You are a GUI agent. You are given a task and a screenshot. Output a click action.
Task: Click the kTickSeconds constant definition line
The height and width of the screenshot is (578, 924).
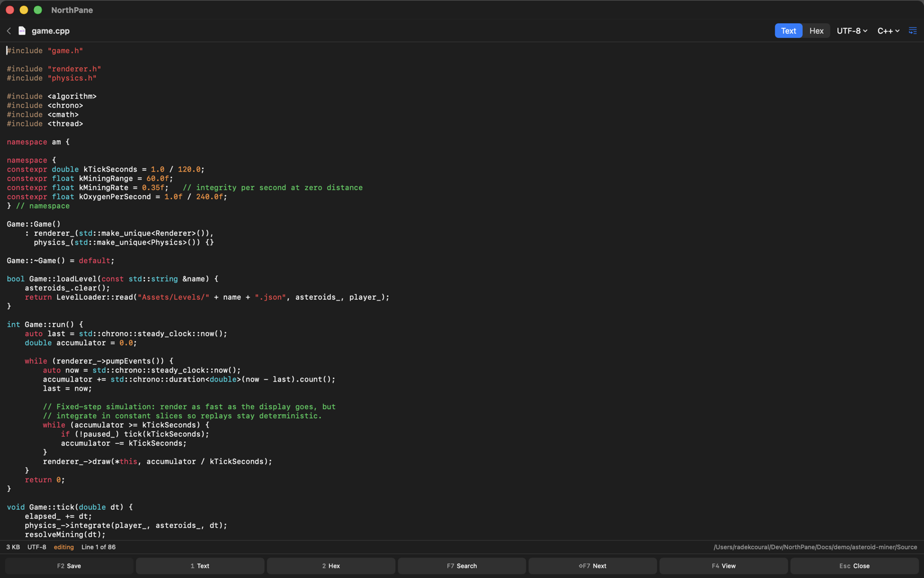coord(105,170)
